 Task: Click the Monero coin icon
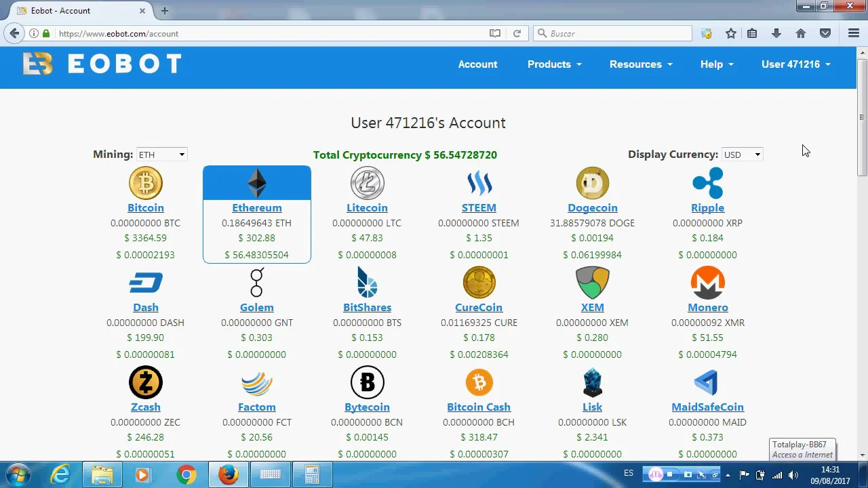click(x=707, y=283)
